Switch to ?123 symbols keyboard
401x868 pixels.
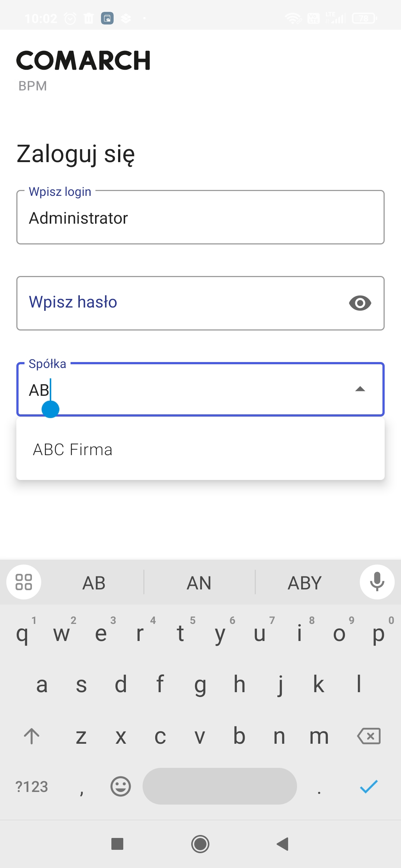click(x=32, y=786)
